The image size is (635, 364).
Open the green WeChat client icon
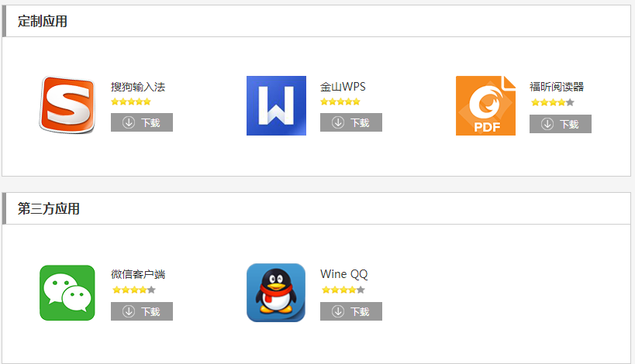tap(67, 293)
